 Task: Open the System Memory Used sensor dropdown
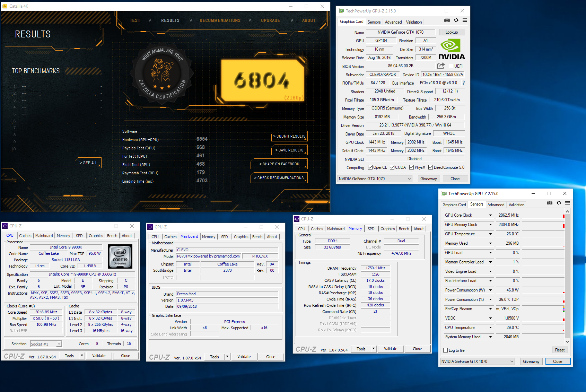click(490, 337)
